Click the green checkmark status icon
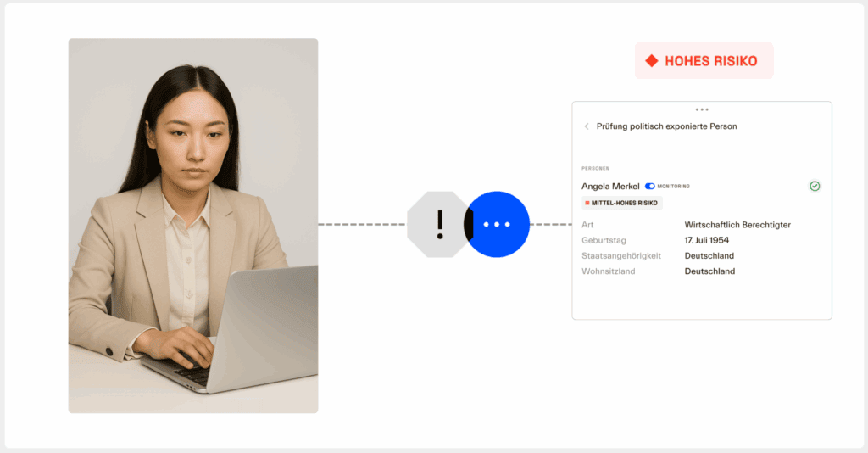The image size is (868, 453). [815, 186]
